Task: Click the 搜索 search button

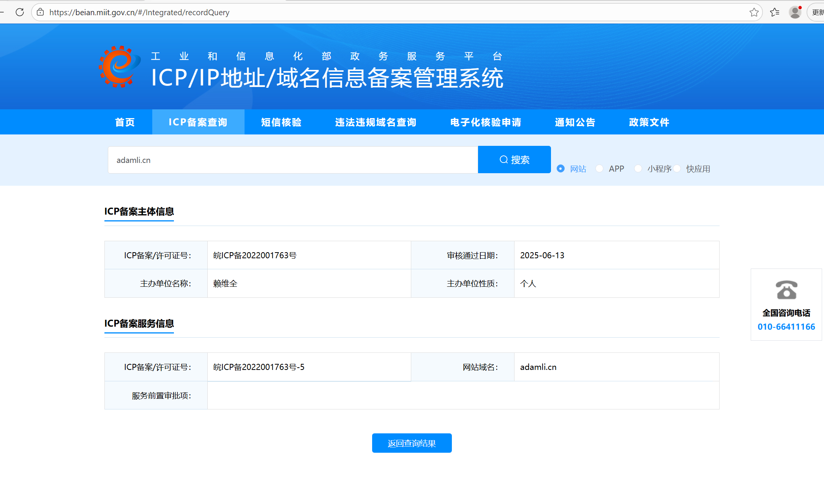Action: click(514, 160)
